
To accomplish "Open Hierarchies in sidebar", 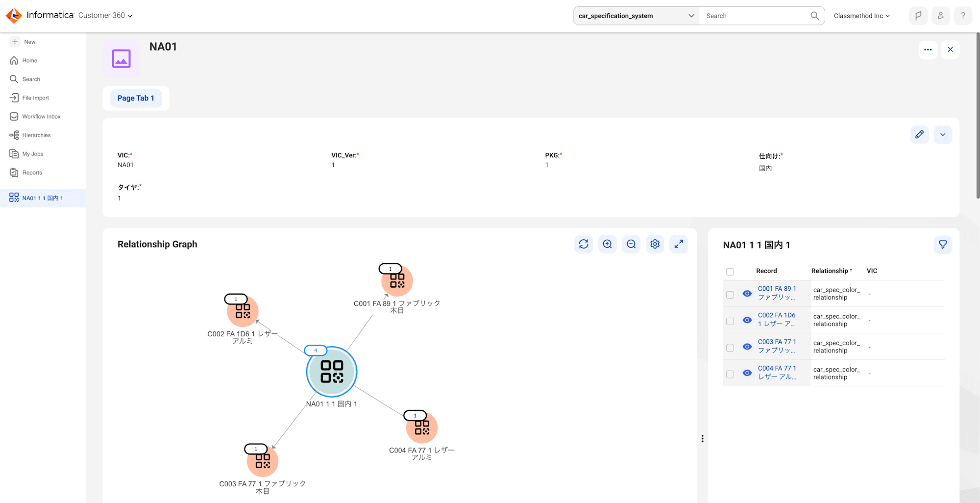I will pyautogui.click(x=30, y=135).
